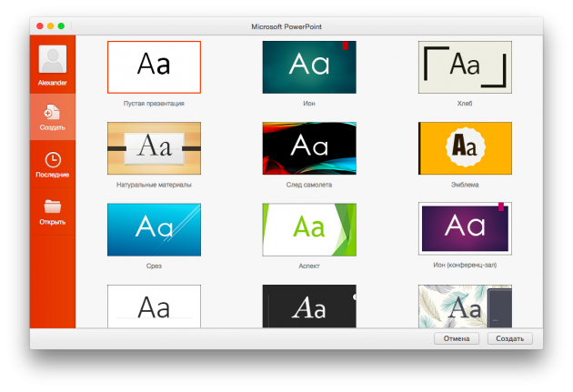
Task: Select the Хлеб template thumbnail
Action: pyautogui.click(x=465, y=67)
